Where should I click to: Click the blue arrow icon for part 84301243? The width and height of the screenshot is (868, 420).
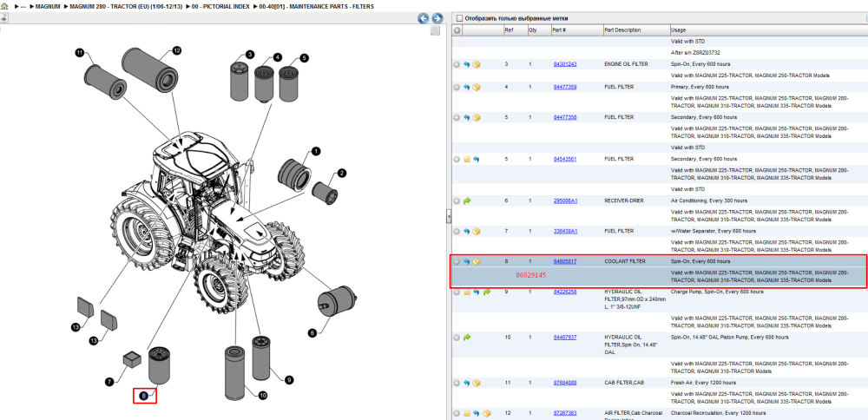pos(467,65)
